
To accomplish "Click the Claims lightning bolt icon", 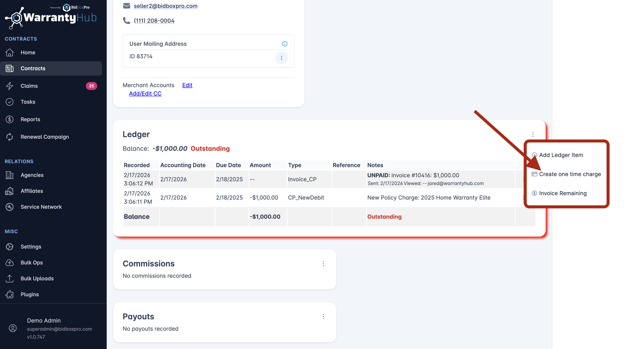I will click(10, 86).
